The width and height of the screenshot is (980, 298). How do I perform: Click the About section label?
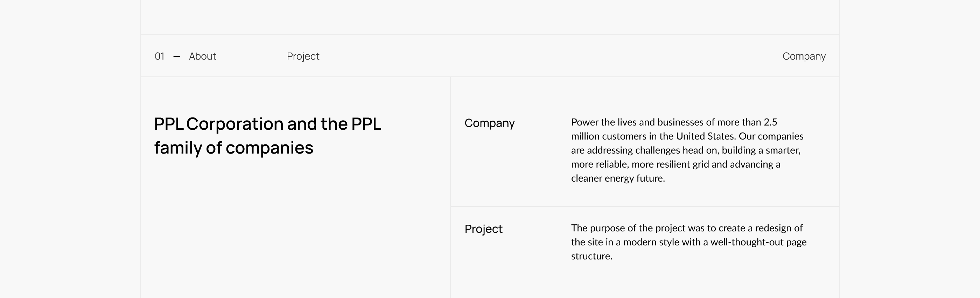pos(202,56)
